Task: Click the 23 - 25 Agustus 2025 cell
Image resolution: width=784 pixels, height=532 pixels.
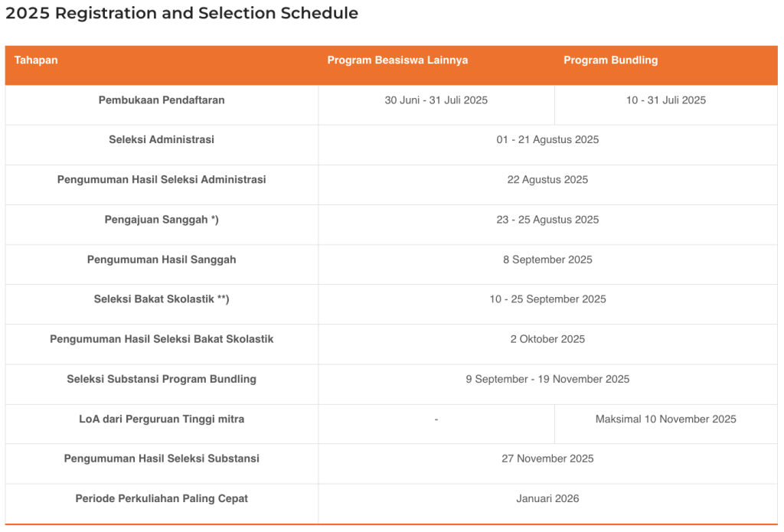Action: (547, 220)
